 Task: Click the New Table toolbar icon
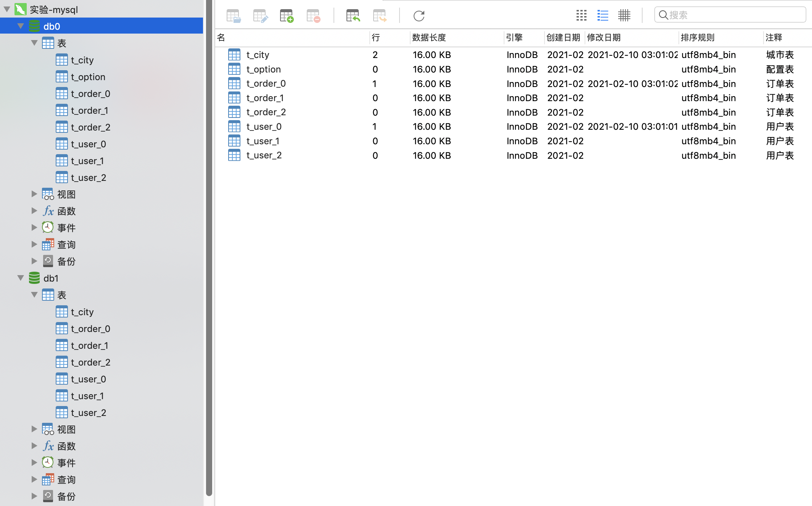287,16
